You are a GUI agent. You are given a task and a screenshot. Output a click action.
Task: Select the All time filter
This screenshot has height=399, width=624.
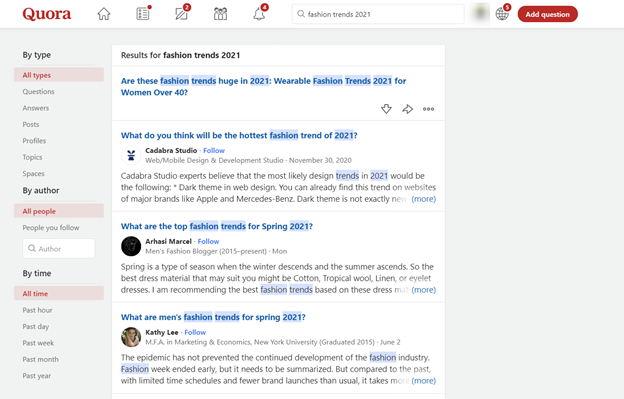[x=59, y=294]
